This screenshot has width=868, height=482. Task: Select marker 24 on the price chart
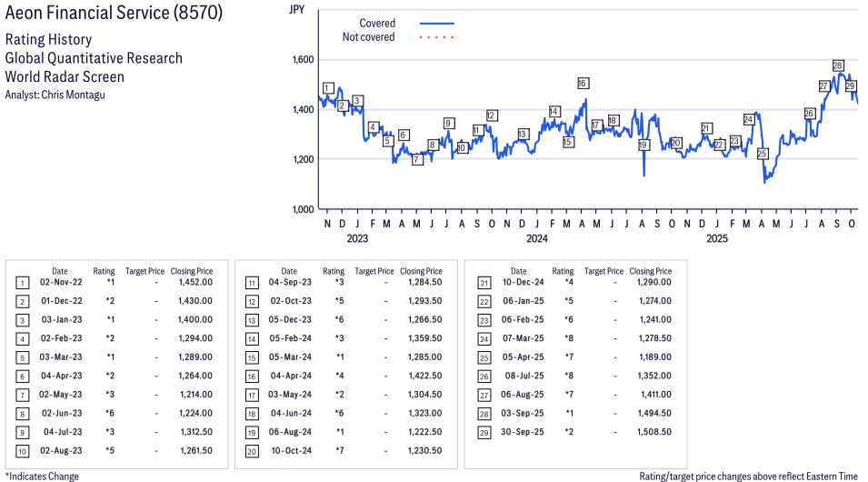[749, 119]
